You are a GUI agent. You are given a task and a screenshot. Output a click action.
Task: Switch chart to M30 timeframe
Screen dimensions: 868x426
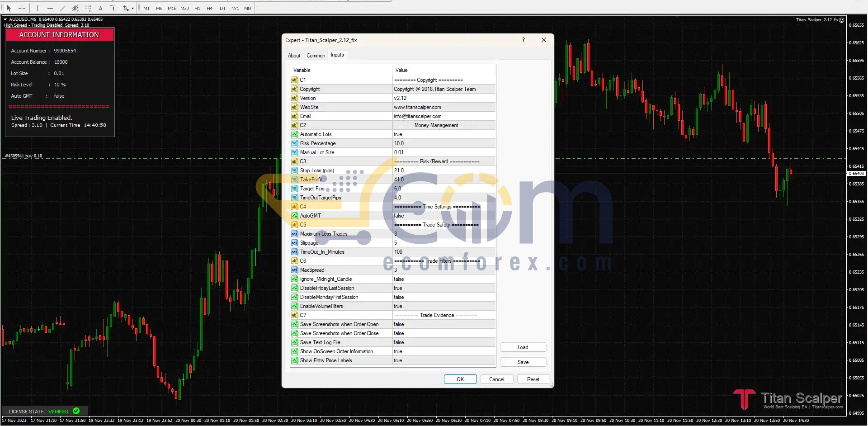coord(184,8)
